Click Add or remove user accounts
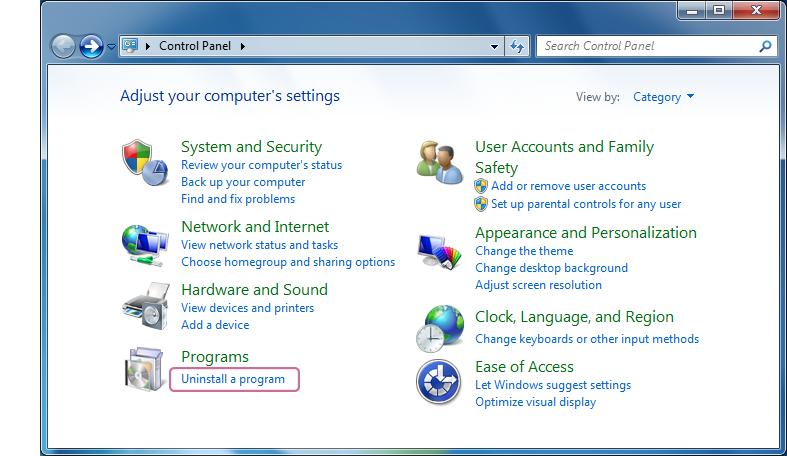787x456 pixels. pos(569,186)
